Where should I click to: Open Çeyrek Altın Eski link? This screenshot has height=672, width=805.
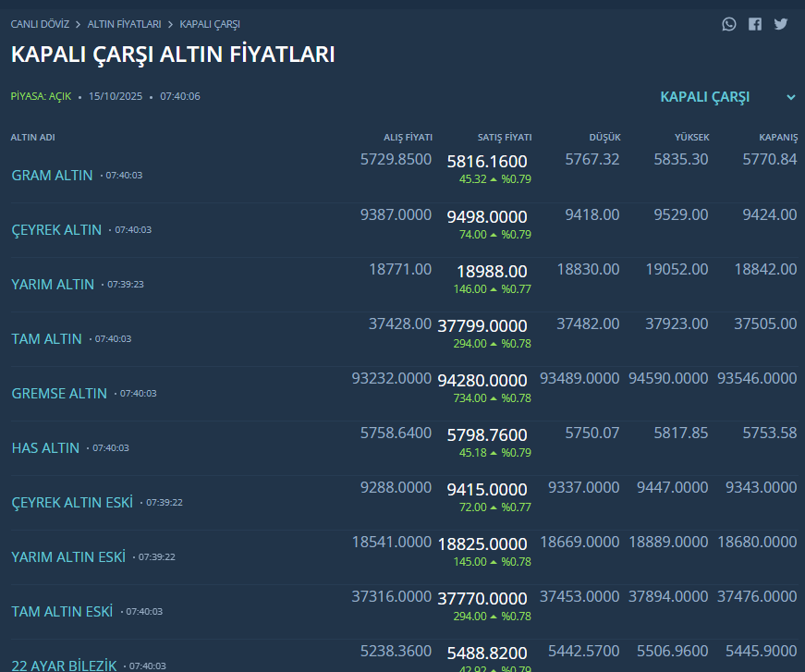72,502
